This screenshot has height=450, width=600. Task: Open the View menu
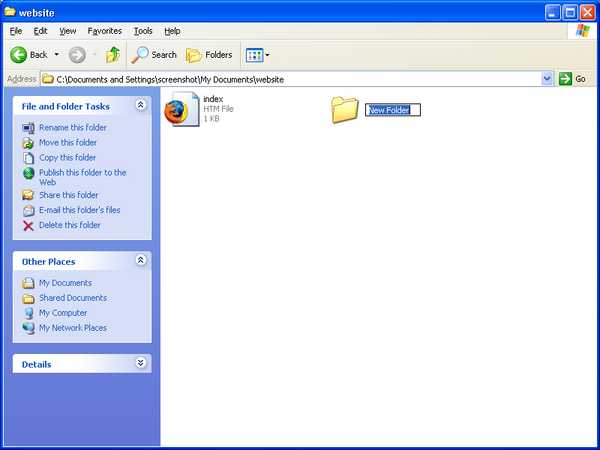(x=67, y=31)
